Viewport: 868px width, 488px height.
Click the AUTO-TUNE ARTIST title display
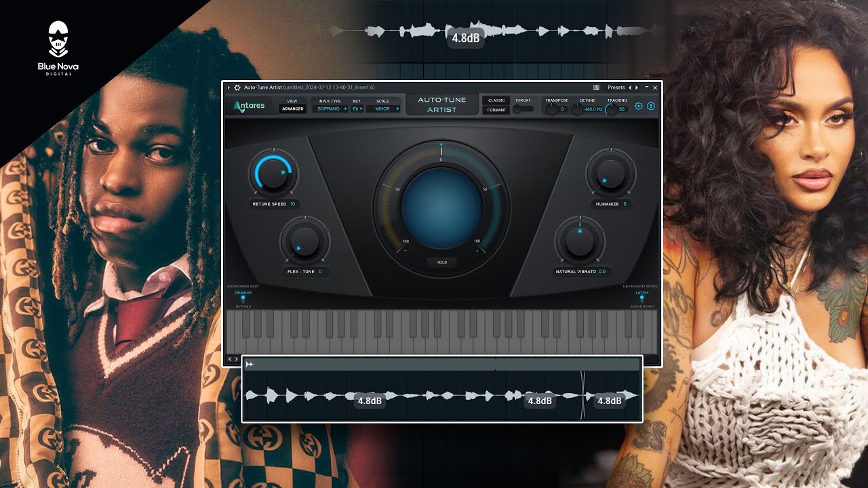click(442, 104)
